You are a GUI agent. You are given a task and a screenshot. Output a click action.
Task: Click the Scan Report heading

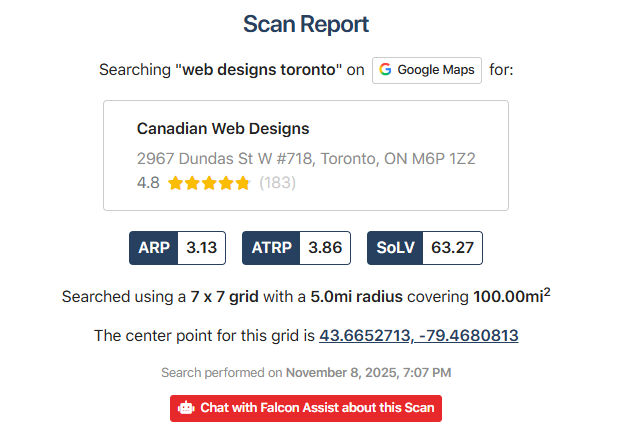coord(306,24)
